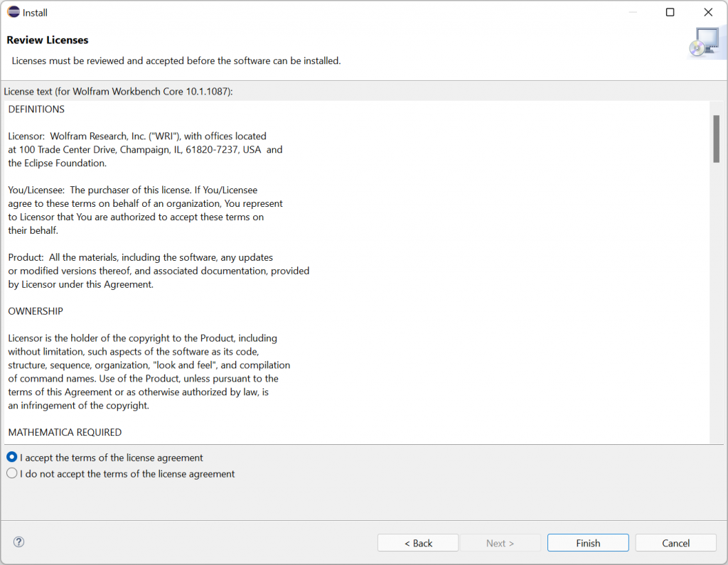Close the Install dialog with the X
The image size is (728, 565).
pos(708,12)
